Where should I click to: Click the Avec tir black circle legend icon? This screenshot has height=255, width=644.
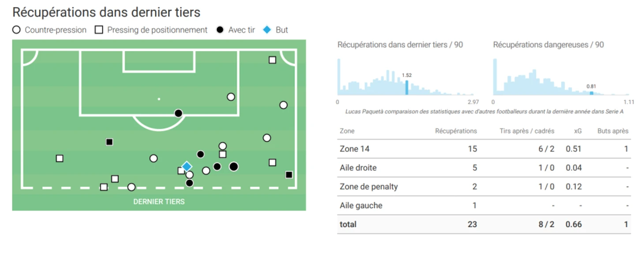click(220, 30)
